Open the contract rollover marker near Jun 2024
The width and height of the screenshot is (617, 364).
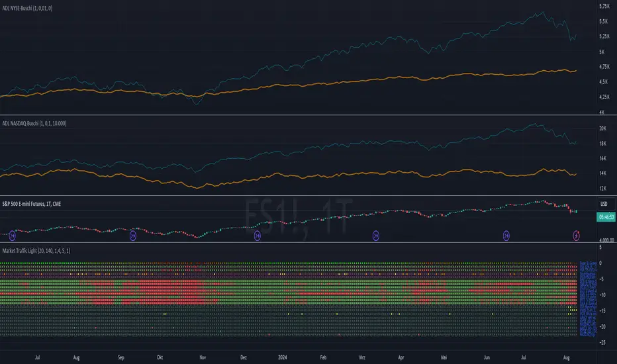(x=506, y=236)
